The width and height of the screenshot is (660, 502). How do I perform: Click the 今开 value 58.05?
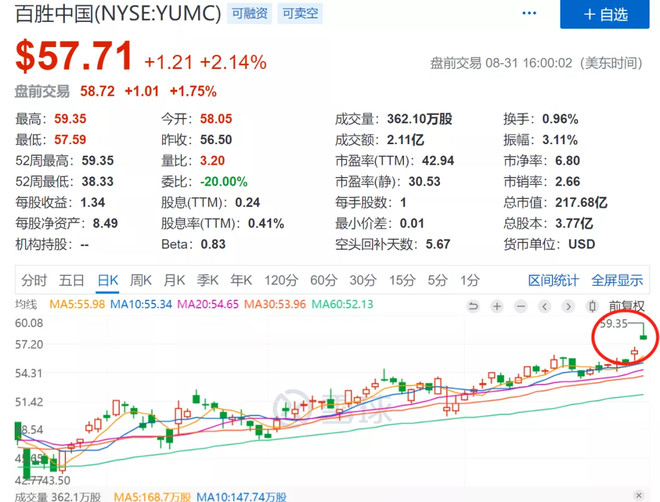tap(216, 119)
